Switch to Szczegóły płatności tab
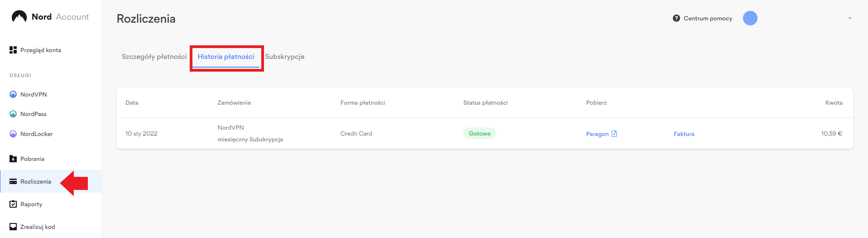 154,57
